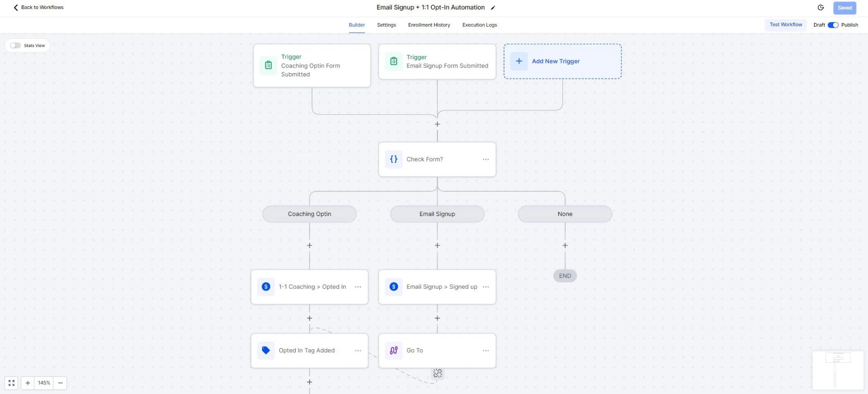Click the Coaching Optin Form trigger clipboard icon
The width and height of the screenshot is (868, 394).
[268, 65]
